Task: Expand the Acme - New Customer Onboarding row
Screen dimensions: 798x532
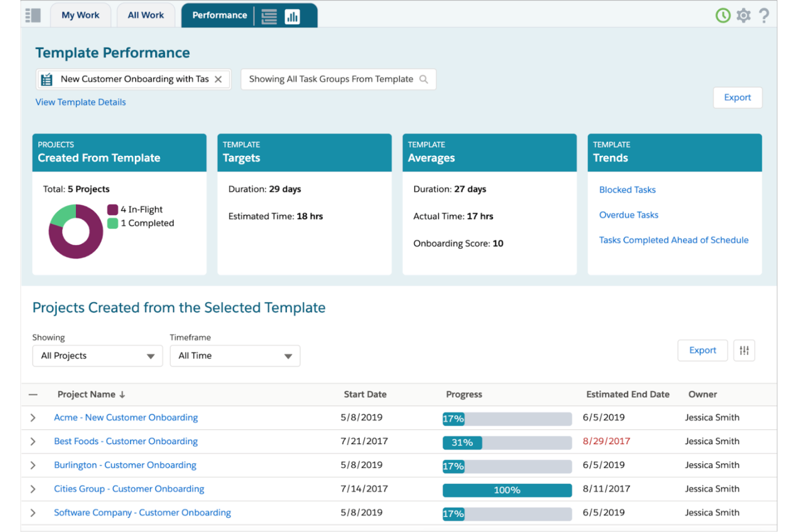Action: point(33,417)
